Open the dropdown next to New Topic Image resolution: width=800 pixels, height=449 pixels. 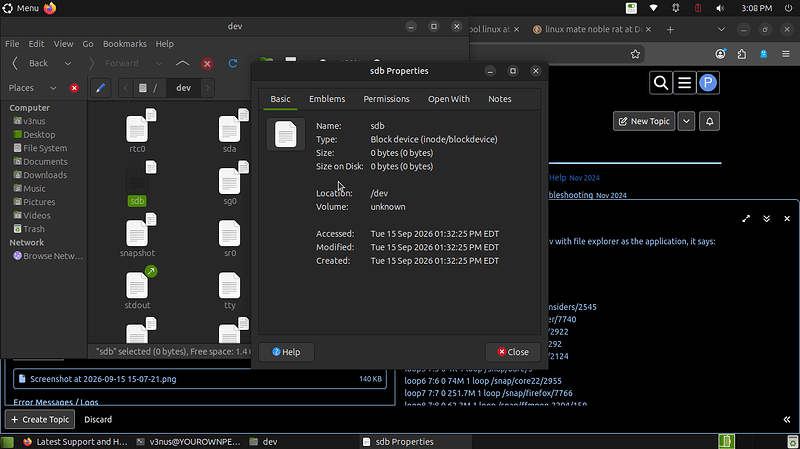coord(686,121)
